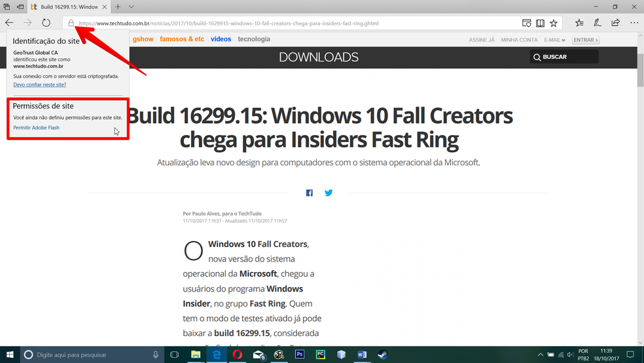Open PyCharm from taskbar
The image size is (644, 363).
pos(320,354)
